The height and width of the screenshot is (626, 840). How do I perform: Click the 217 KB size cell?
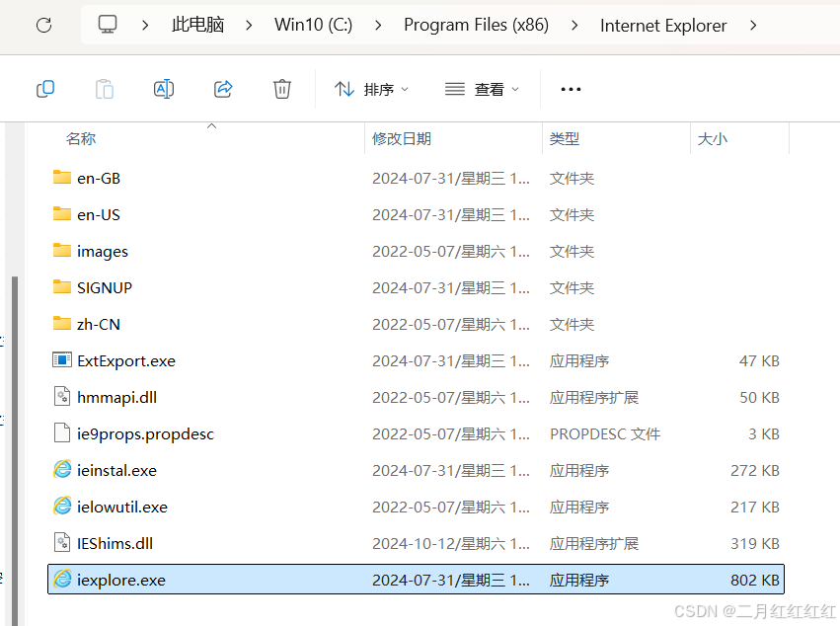point(755,507)
